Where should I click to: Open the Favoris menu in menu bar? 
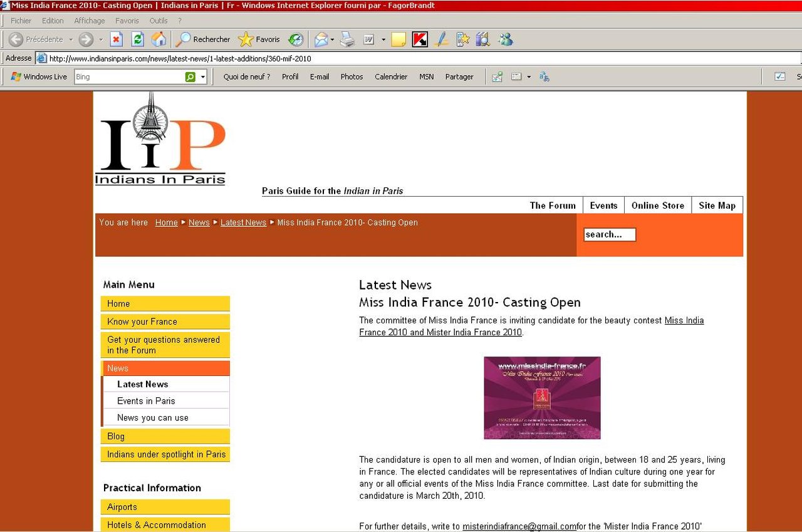127,21
